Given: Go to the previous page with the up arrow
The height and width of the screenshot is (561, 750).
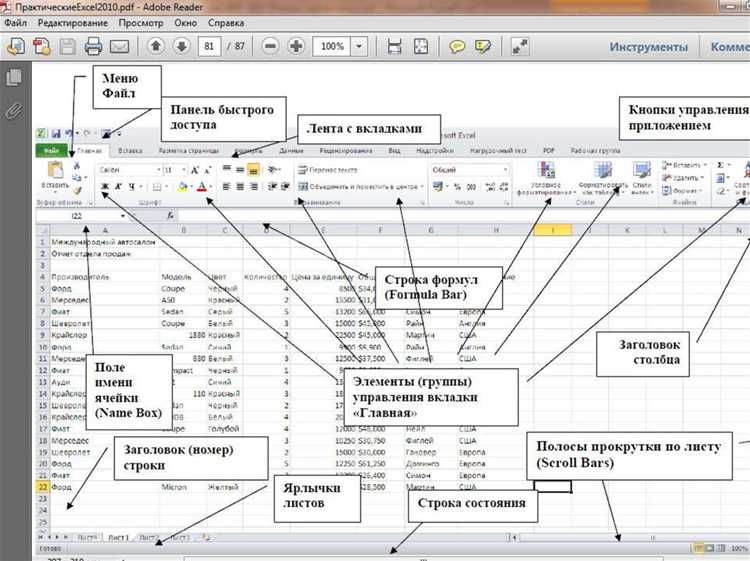Looking at the screenshot, I should point(155,46).
